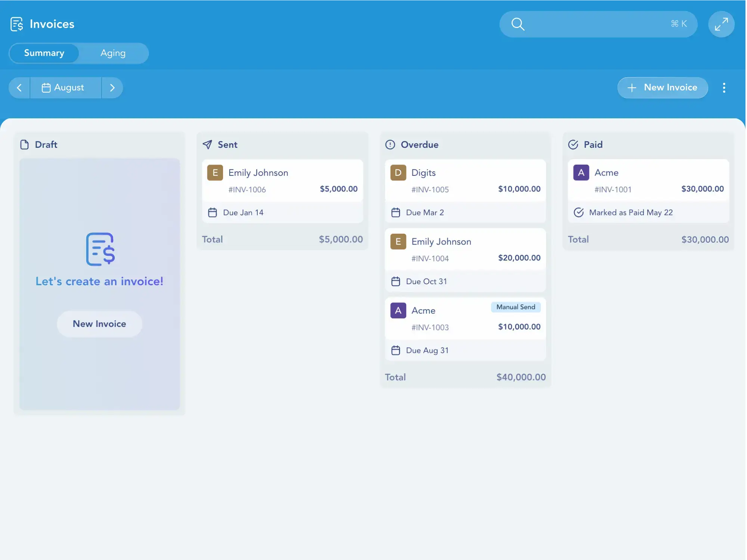Click the A avatar on invoice INV-1003
This screenshot has width=747, height=560.
coord(398,311)
